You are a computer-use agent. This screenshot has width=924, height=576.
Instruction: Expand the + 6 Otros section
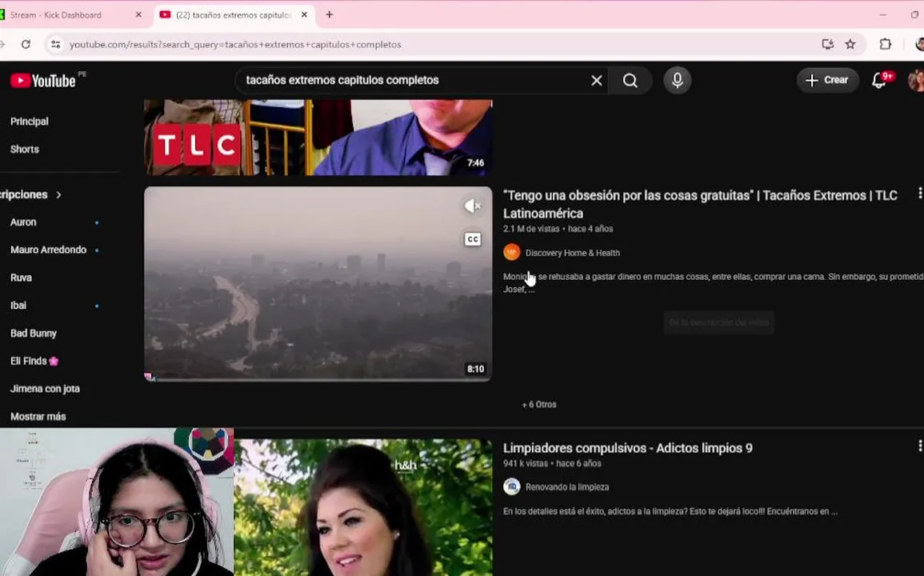[x=539, y=405]
